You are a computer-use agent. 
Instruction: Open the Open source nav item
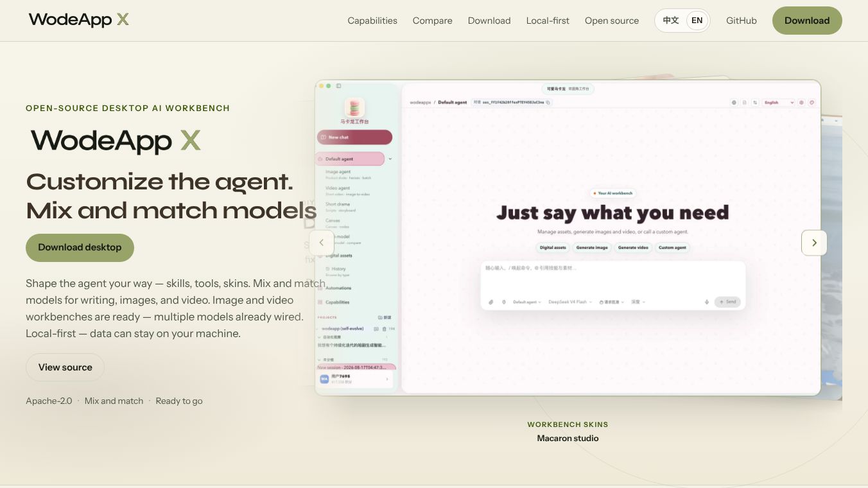coord(612,21)
